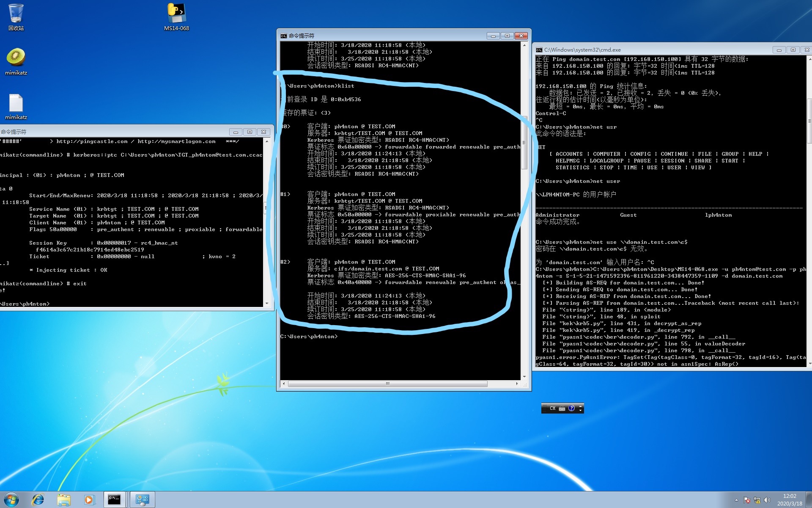This screenshot has width=812, height=508.
Task: Click 'File "kek\krb5.py", line 431' traceback line
Action: click(622, 323)
